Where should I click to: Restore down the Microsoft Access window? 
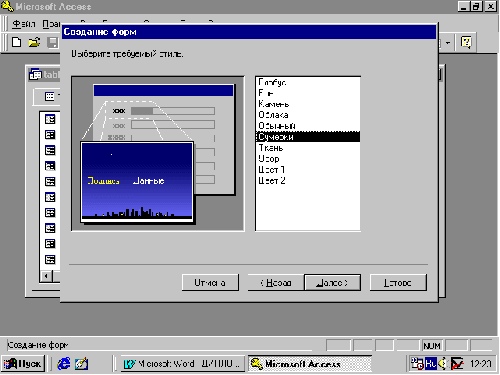476,6
